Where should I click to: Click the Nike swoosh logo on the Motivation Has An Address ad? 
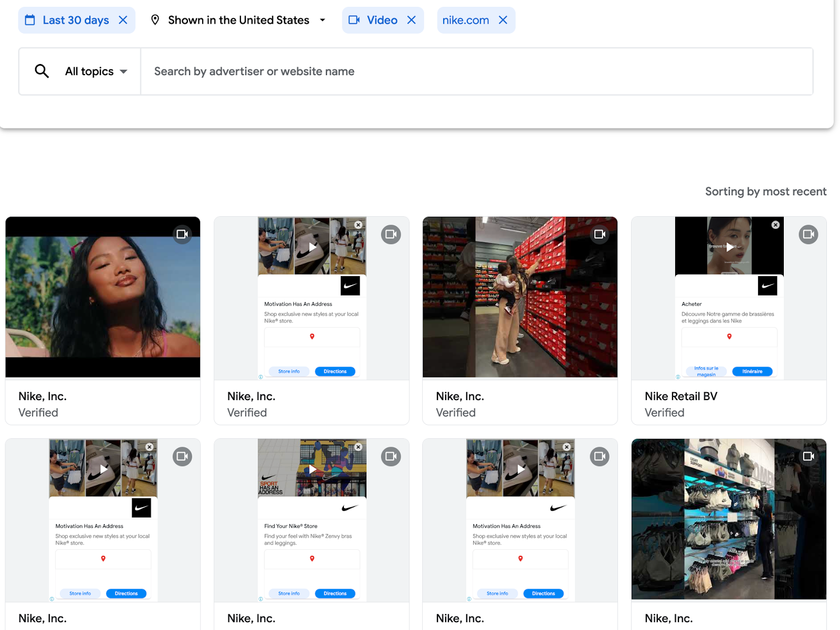pyautogui.click(x=350, y=286)
